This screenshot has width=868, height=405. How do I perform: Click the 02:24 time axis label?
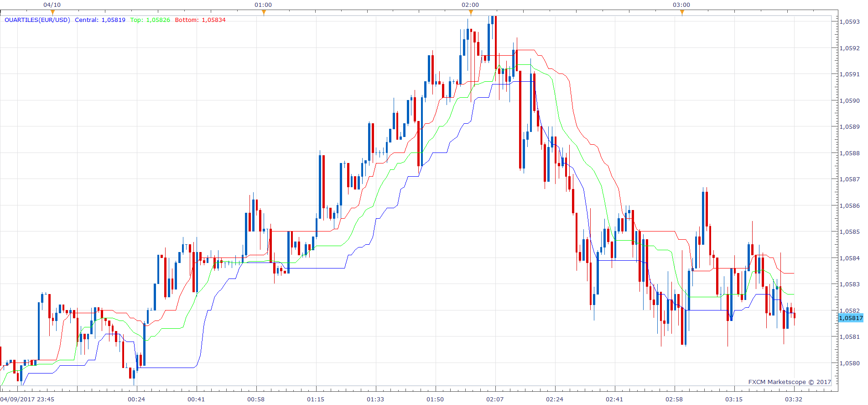555,399
